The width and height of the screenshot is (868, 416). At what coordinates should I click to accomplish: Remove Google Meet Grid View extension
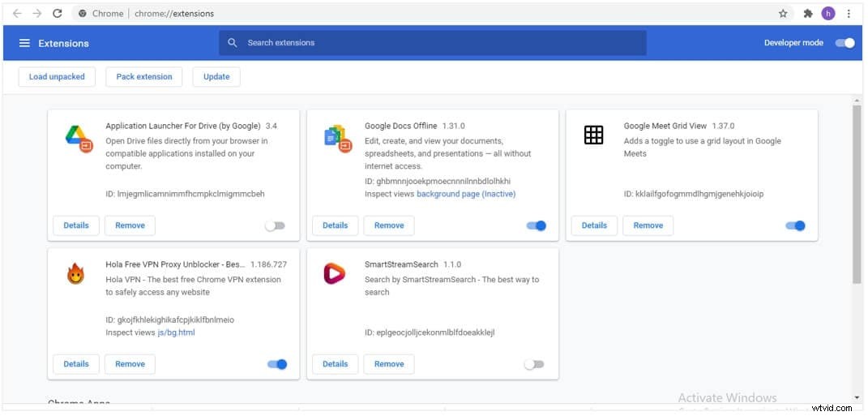coord(648,225)
